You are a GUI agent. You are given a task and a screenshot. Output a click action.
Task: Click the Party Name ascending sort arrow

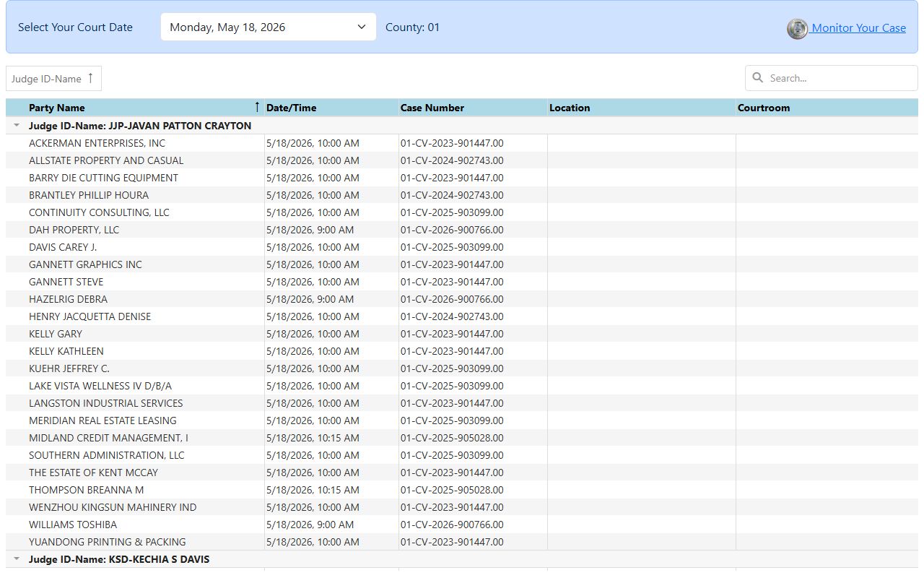pos(257,108)
